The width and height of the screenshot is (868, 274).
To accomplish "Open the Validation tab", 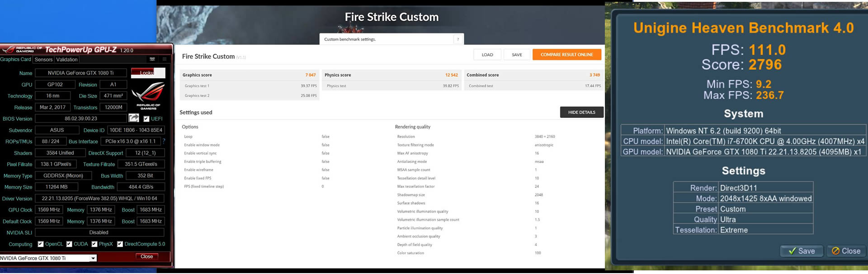I will pyautogui.click(x=67, y=60).
